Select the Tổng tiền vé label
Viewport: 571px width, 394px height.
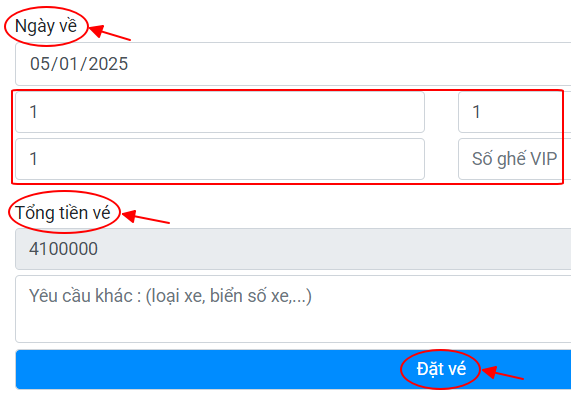(63, 213)
